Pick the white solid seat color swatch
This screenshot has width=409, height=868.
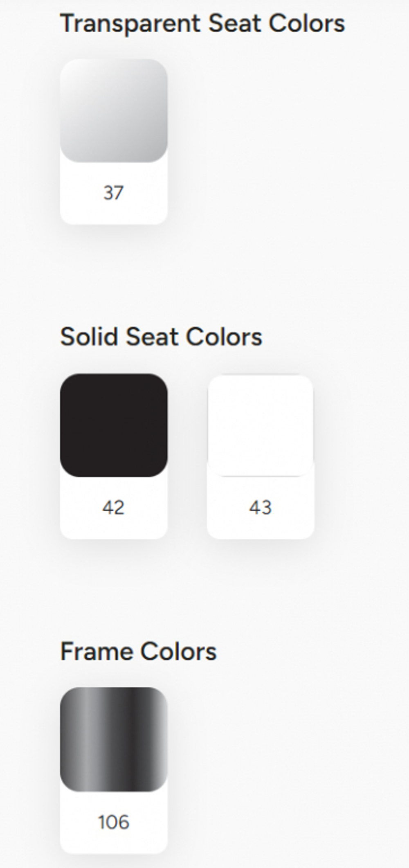tap(261, 425)
